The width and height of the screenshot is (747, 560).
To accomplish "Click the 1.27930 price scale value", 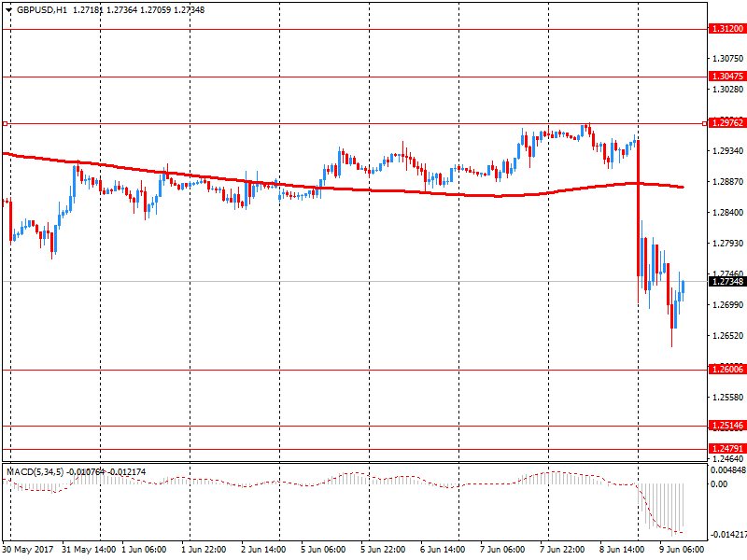I will pos(728,244).
